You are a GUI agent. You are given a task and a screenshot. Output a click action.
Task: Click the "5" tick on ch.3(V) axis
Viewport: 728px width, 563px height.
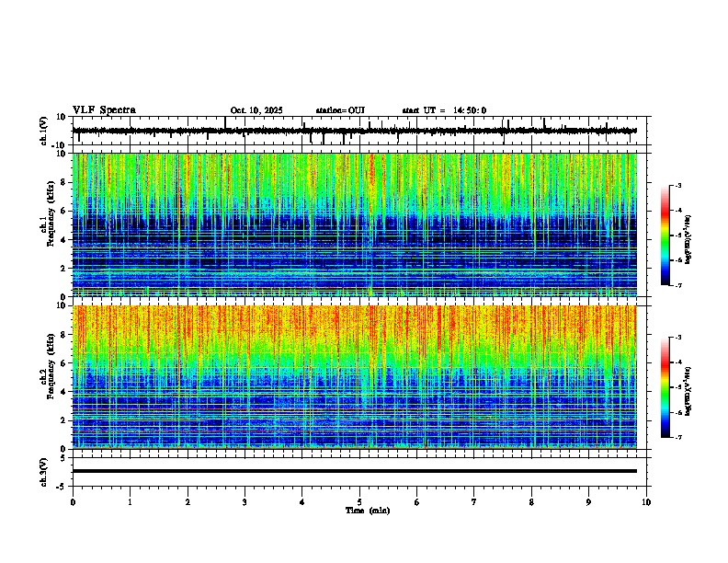(x=64, y=458)
